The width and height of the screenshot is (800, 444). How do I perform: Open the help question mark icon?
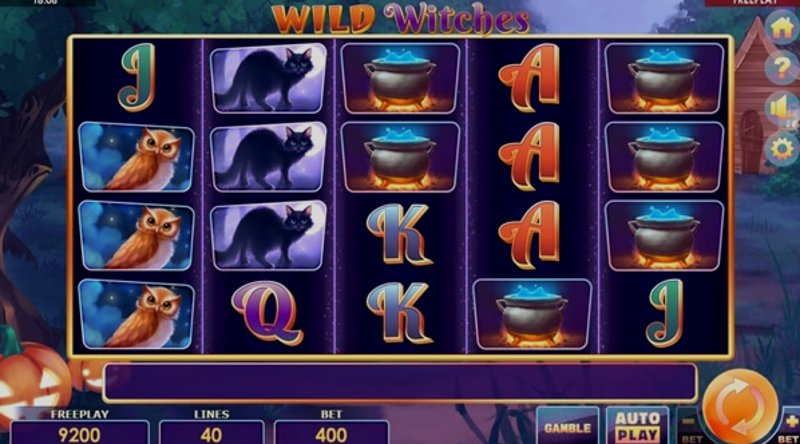click(783, 68)
